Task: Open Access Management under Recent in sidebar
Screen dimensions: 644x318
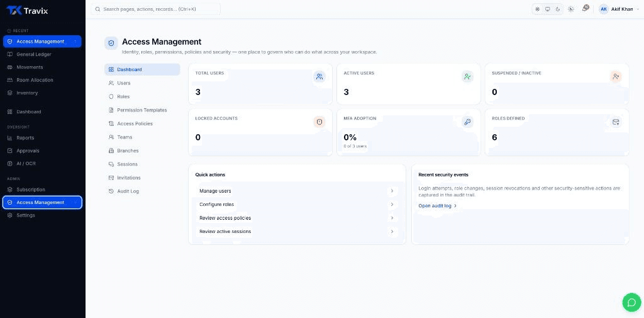Action: click(42, 42)
